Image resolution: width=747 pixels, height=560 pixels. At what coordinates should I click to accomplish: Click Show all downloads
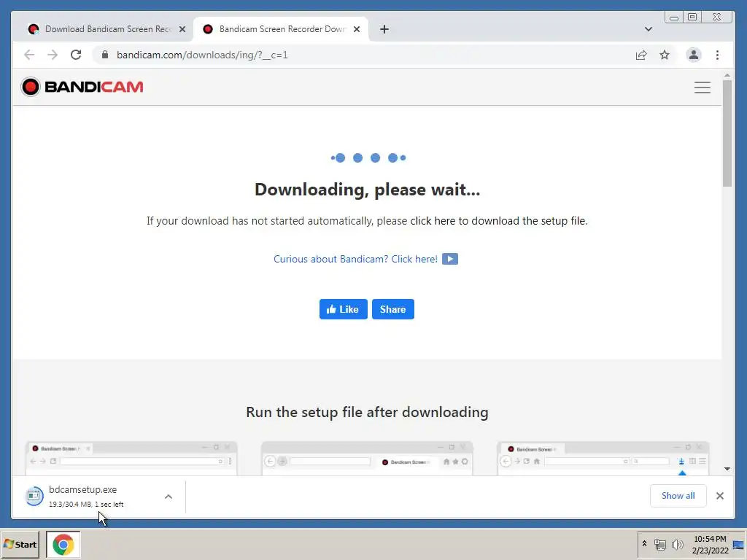coord(678,496)
